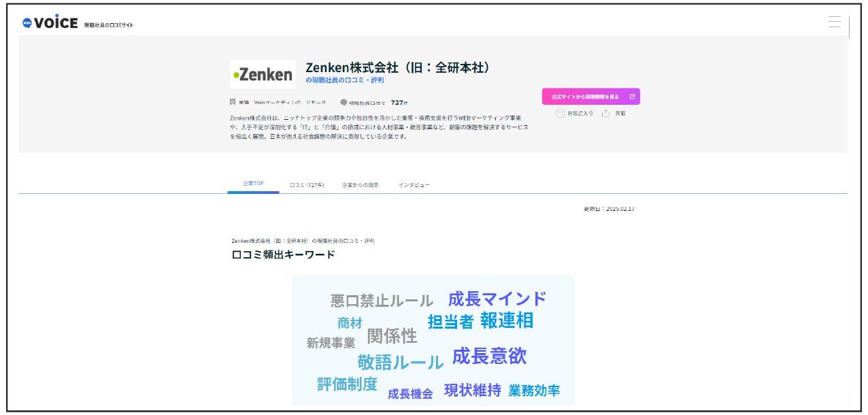
Task: Click the review speech bubble icon
Action: (x=344, y=102)
